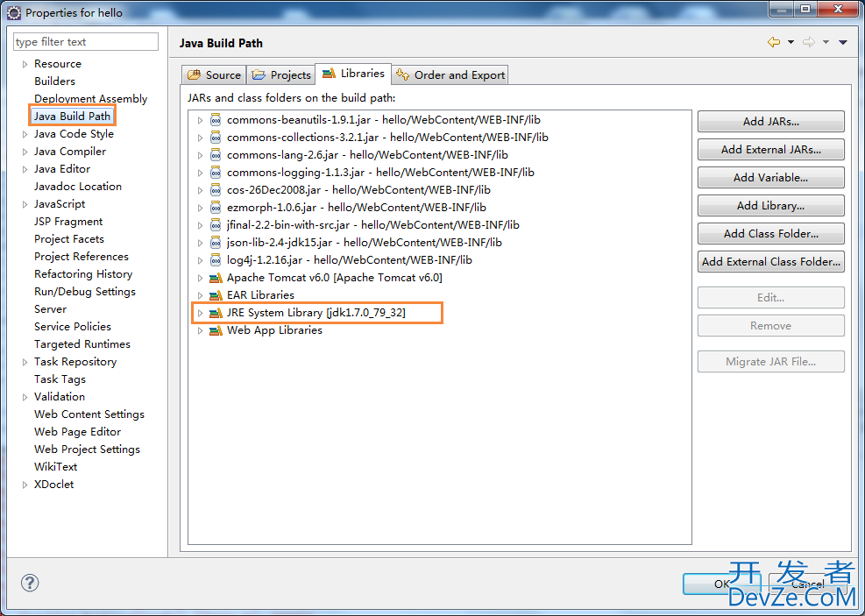865x616 pixels.
Task: Select Java Build Path in sidebar
Action: pyautogui.click(x=72, y=116)
